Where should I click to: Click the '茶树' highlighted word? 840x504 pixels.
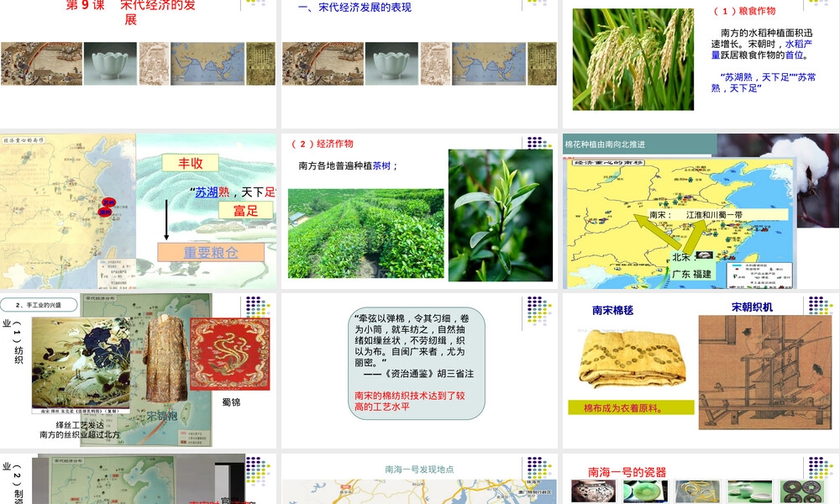(381, 166)
